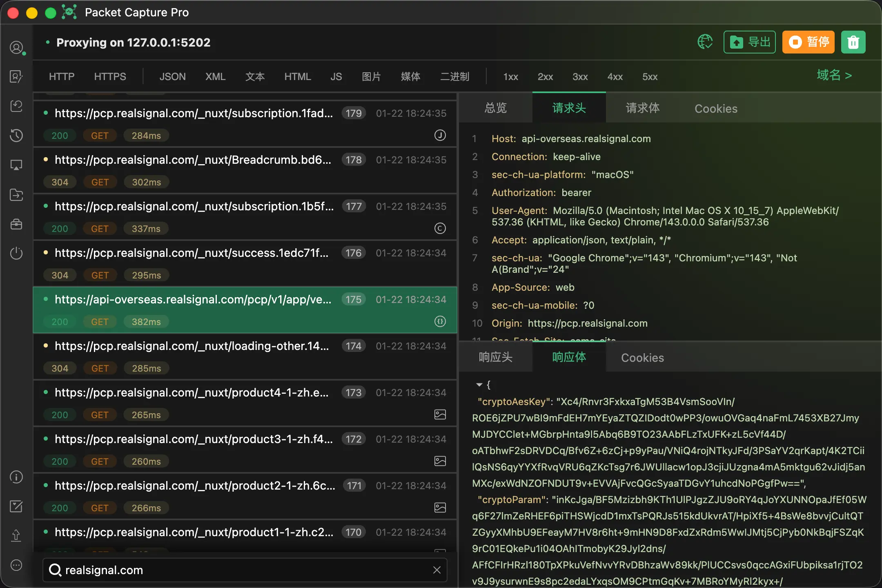Select the loading-other.14 request row

245,356
